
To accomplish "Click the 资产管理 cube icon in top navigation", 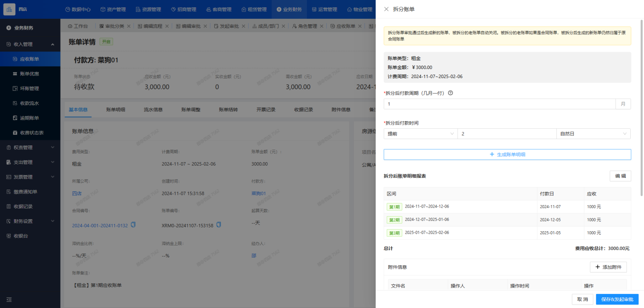I will 103,9.
